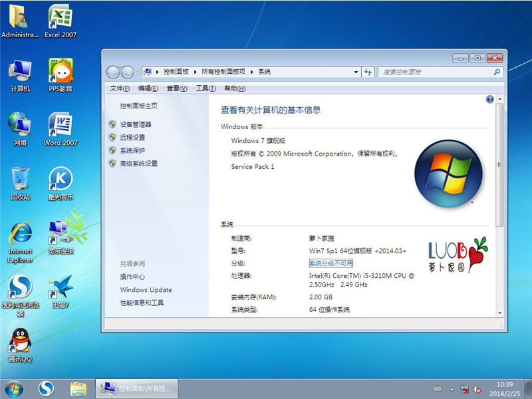Open 操作中心 link
532x399 pixels.
(x=132, y=277)
